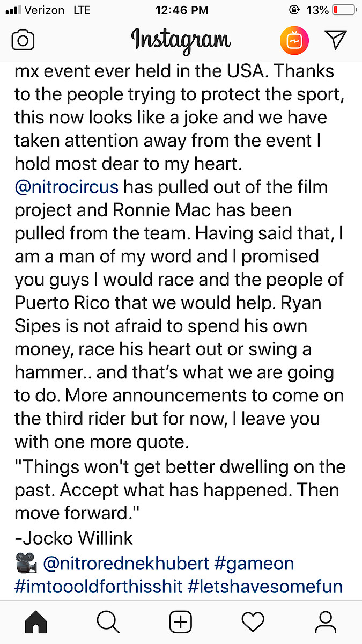Open the #imtoooldforthisshit hashtag
Screen dimensions: 362x644
click(98, 586)
